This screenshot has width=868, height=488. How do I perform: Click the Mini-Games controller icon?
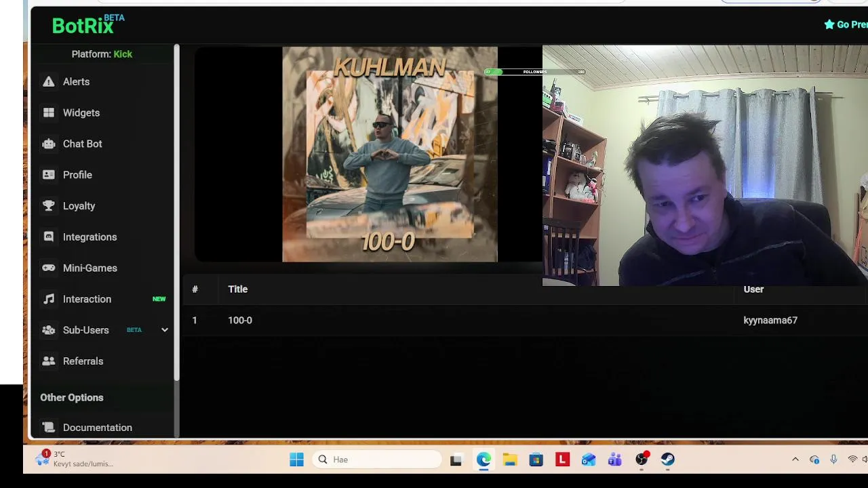[48, 268]
